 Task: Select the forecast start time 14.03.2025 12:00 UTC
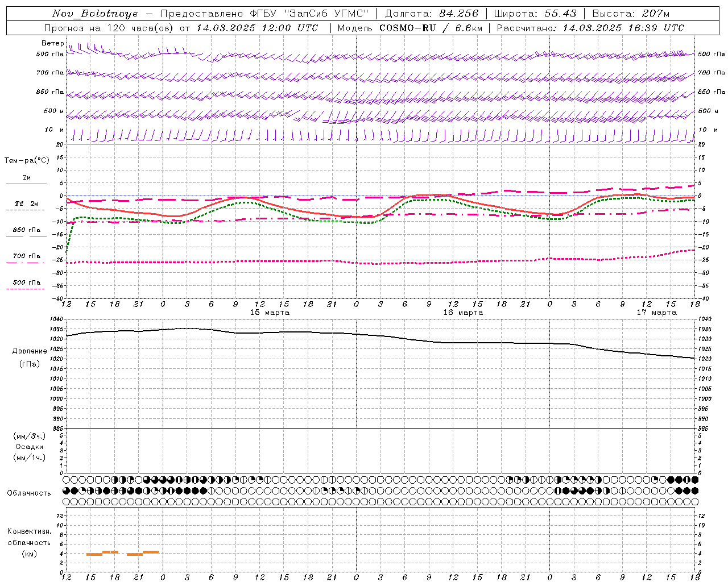tap(257, 28)
